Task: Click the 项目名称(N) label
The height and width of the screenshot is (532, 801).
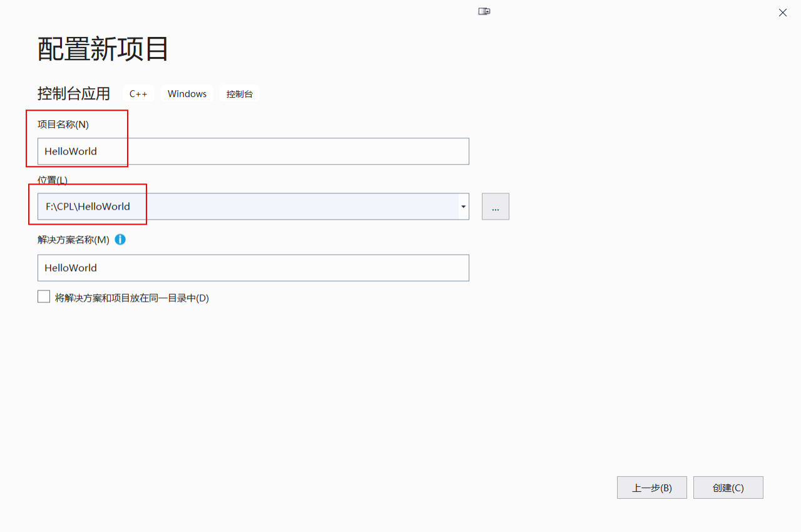Action: pyautogui.click(x=63, y=124)
